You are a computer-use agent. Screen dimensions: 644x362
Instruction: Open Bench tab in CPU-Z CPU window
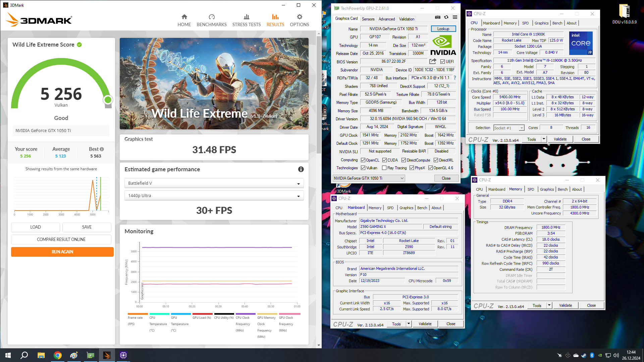[557, 23]
